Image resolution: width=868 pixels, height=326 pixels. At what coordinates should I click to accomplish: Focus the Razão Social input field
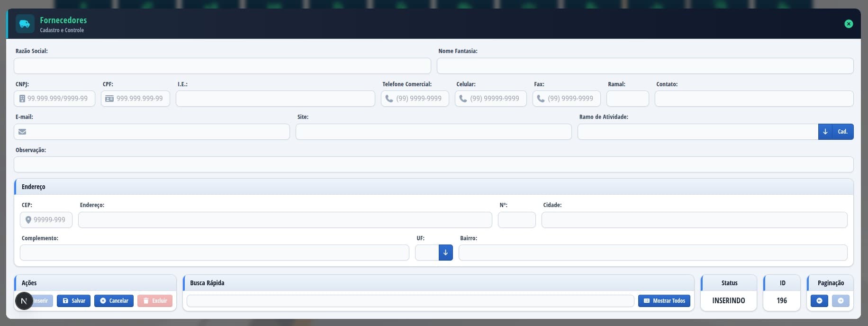(222, 66)
